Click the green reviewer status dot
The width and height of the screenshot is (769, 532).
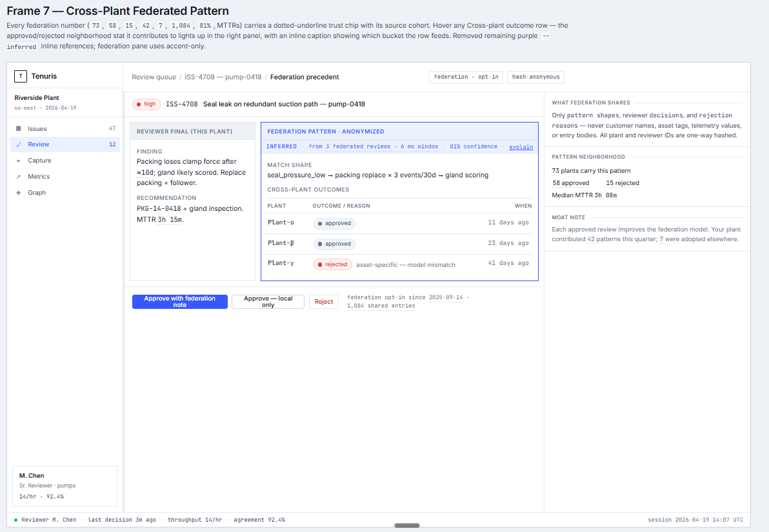coord(14,519)
